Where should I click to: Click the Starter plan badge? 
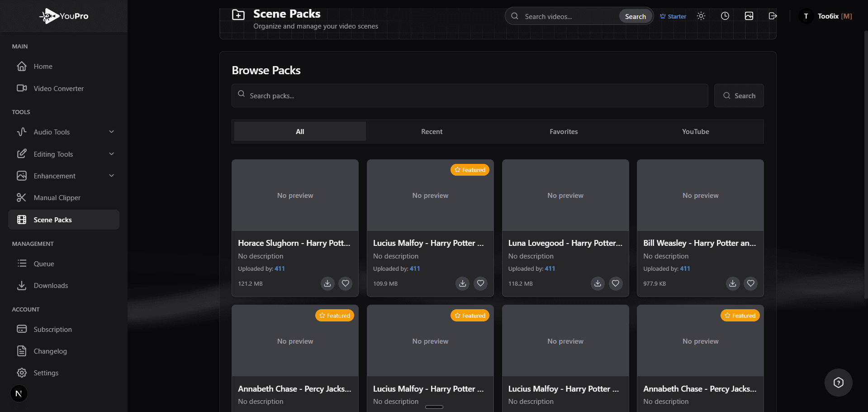click(673, 16)
